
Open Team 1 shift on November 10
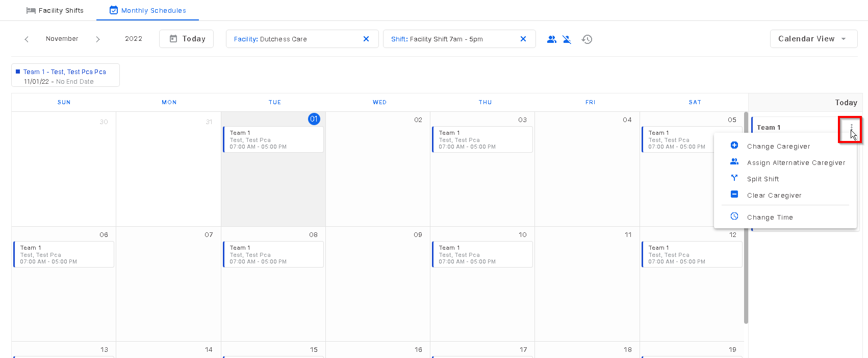coord(482,254)
